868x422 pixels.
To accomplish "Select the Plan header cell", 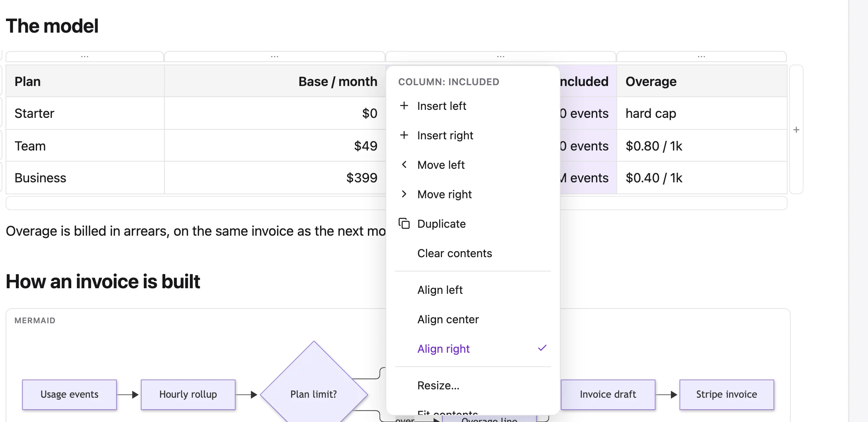I will pos(85,81).
